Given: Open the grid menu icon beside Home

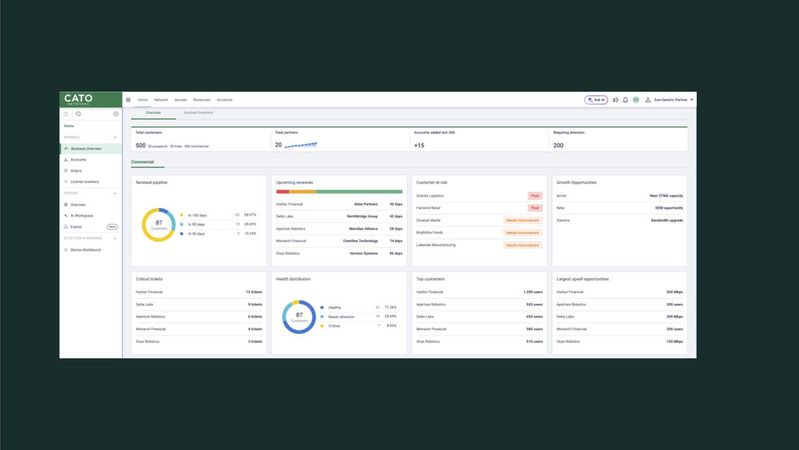Looking at the screenshot, I should coord(128,100).
